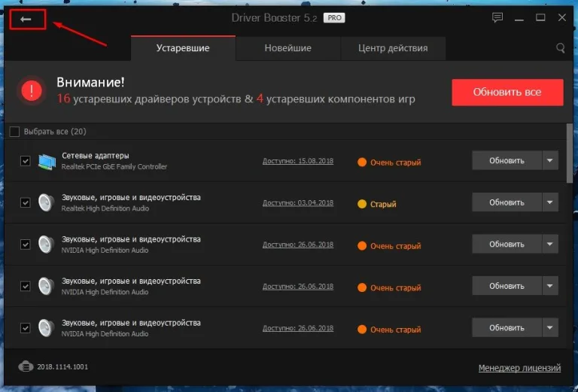
Task: Open the Доступно: 15.08.2018 link
Action: (x=298, y=161)
